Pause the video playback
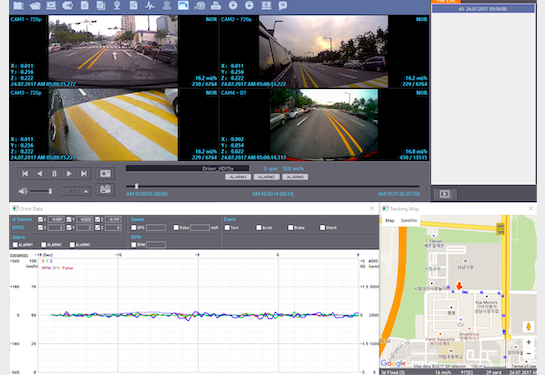 coord(55,173)
